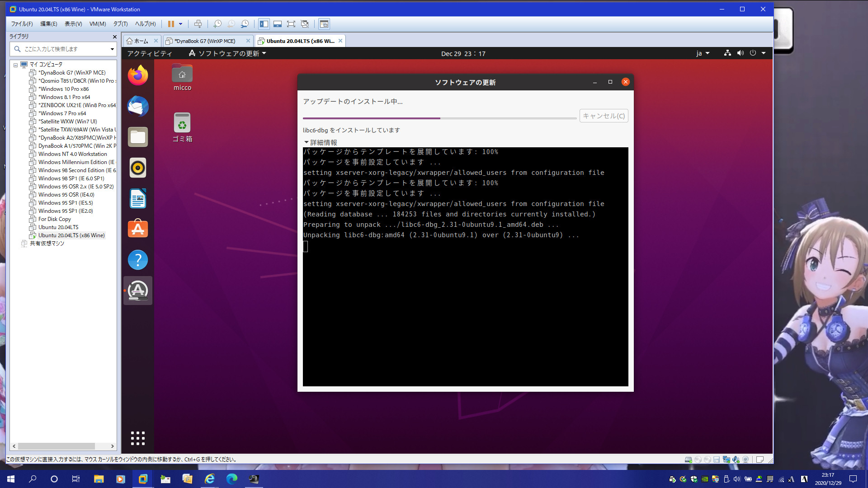Image resolution: width=868 pixels, height=488 pixels.
Task: Toggle the library sidebar view
Action: point(264,24)
